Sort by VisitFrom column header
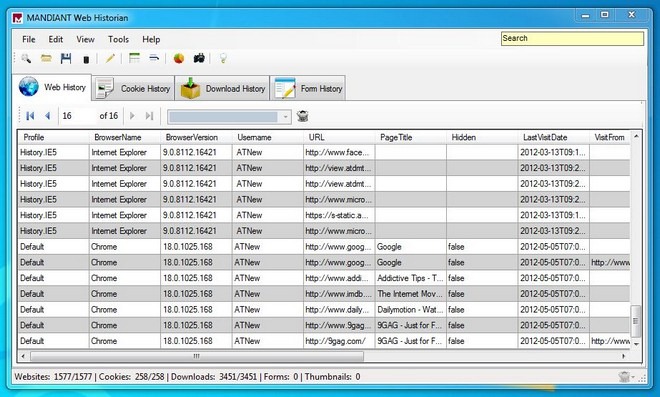The height and width of the screenshot is (397, 660). [x=610, y=137]
